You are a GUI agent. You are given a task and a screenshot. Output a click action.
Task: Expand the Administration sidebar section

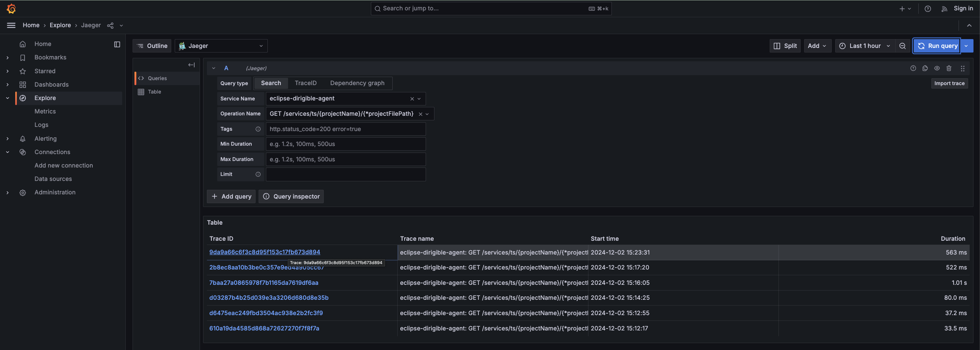(x=8, y=192)
